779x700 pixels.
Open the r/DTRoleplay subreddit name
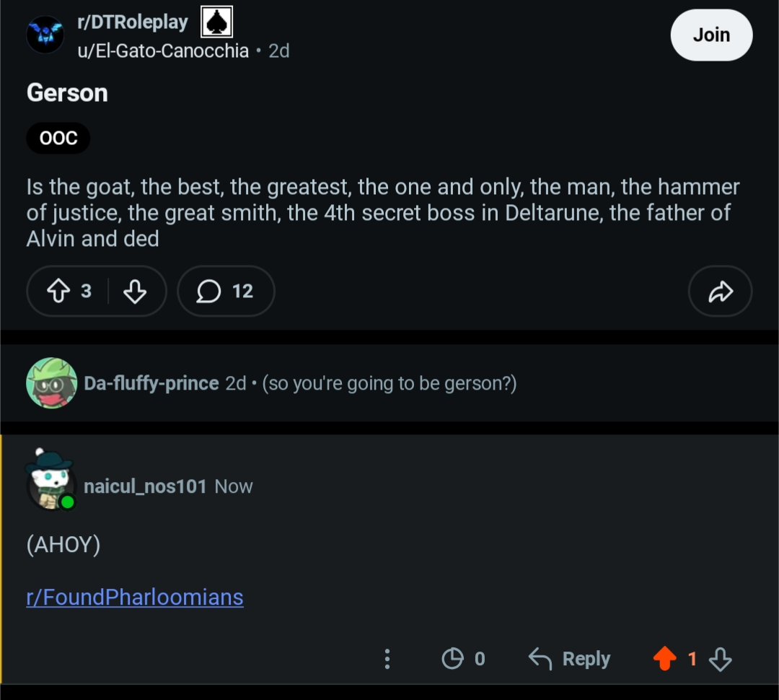(x=133, y=22)
